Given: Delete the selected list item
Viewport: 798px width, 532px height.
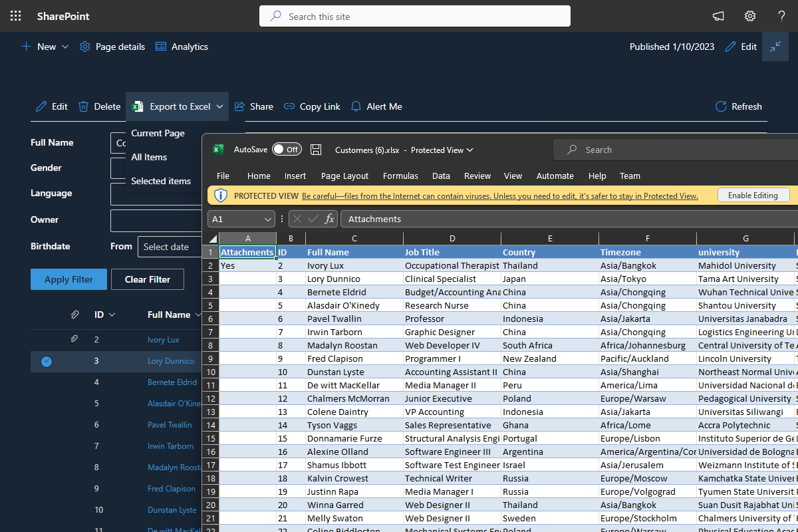Looking at the screenshot, I should tap(99, 106).
